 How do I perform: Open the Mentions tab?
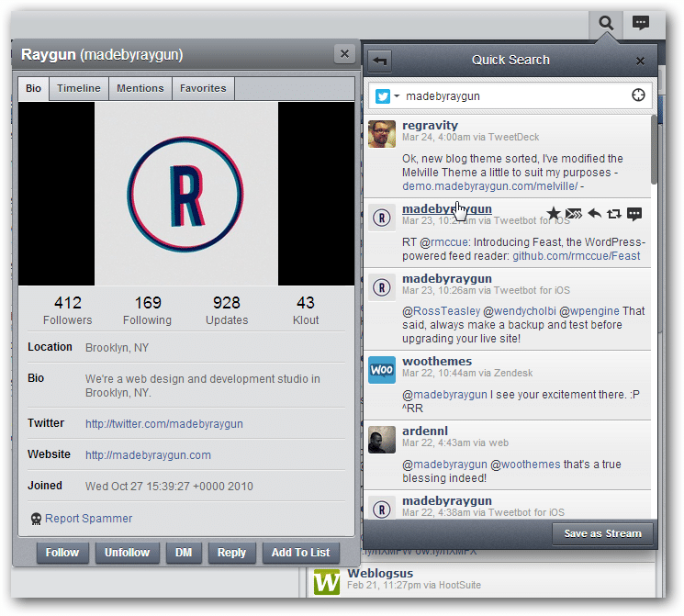coord(140,88)
